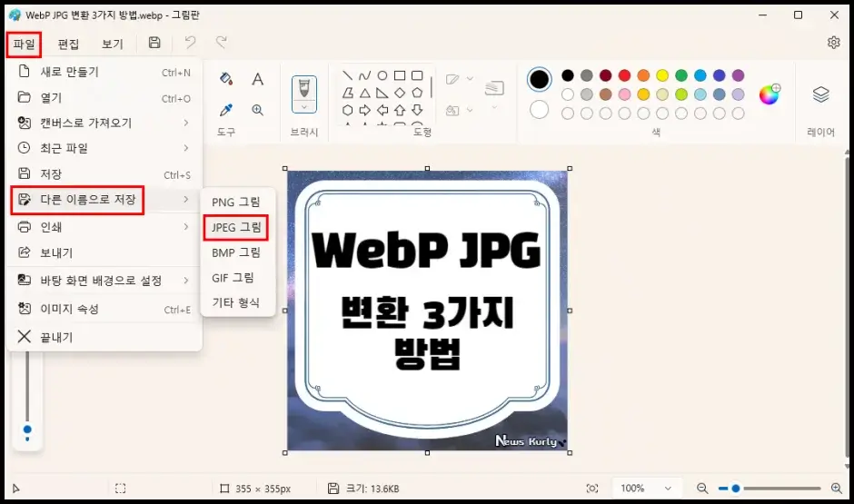Select the Oval shape
This screenshot has height=504, width=854.
pos(382,75)
